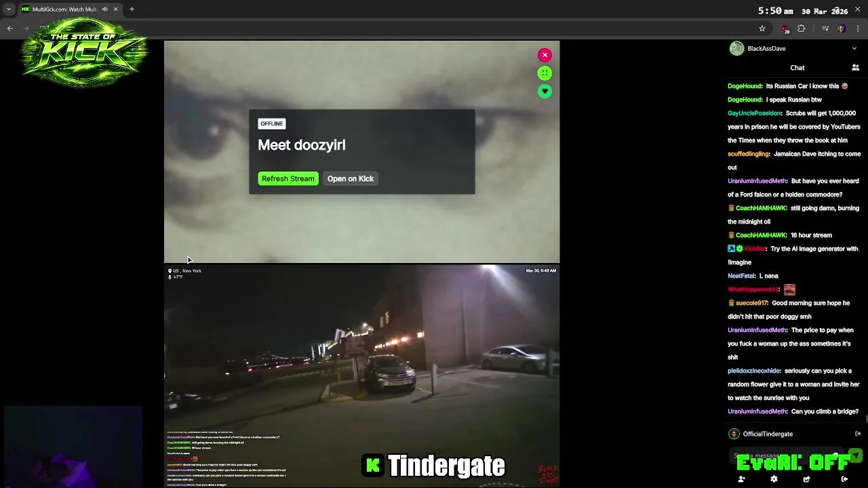Click NeatFatal username in chat
The width and height of the screenshot is (868, 488).
click(x=741, y=276)
